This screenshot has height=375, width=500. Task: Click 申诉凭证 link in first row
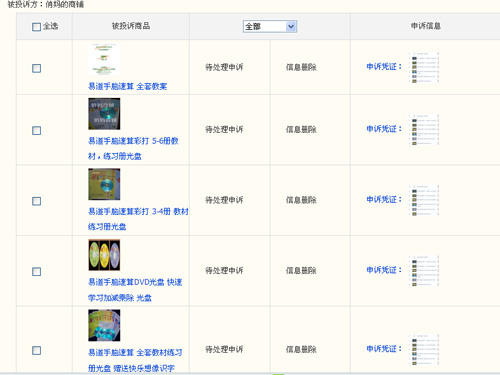384,67
